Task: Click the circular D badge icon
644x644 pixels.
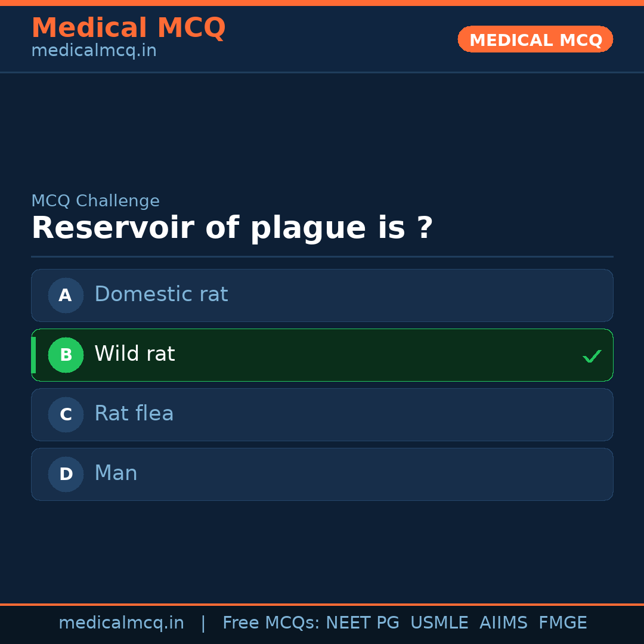Action: pos(66,474)
